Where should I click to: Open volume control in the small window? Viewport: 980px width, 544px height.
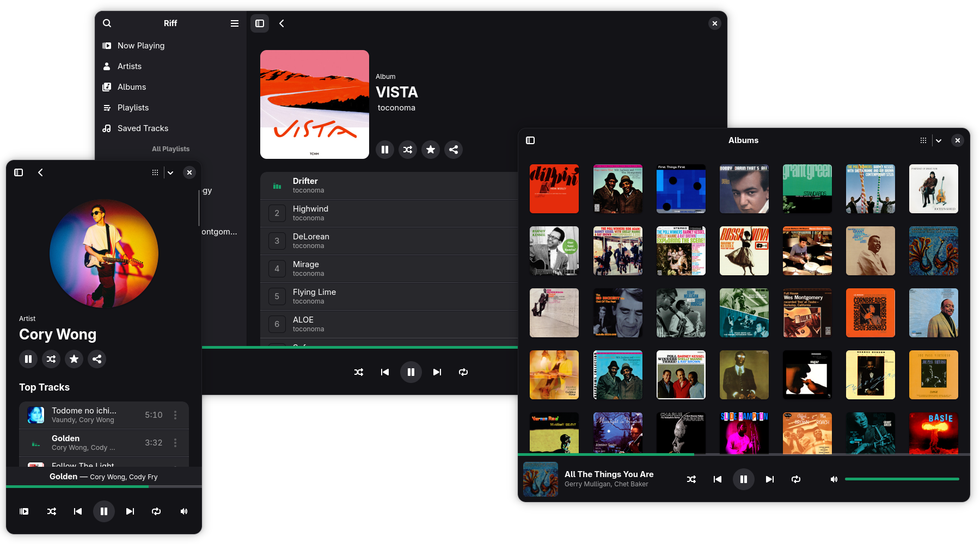click(184, 511)
